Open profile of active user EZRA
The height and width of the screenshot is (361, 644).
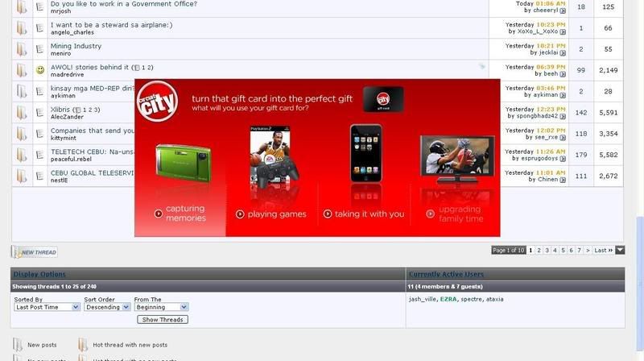pyautogui.click(x=448, y=299)
